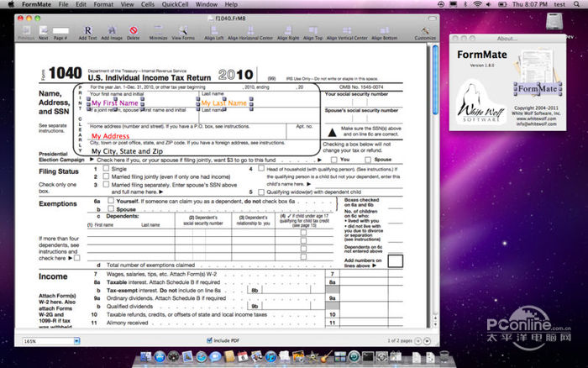This screenshot has height=368, width=588.
Task: Open the Edit menu
Action: click(x=81, y=4)
